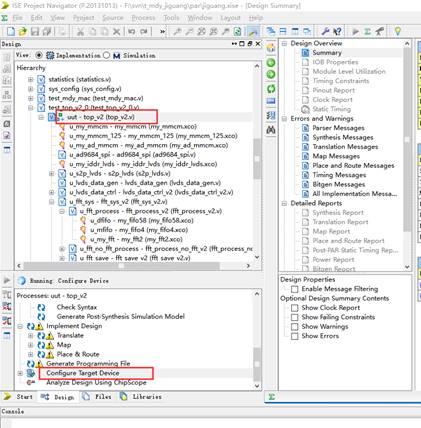
Task: Select Configure Target Device process
Action: pyautogui.click(x=83, y=373)
